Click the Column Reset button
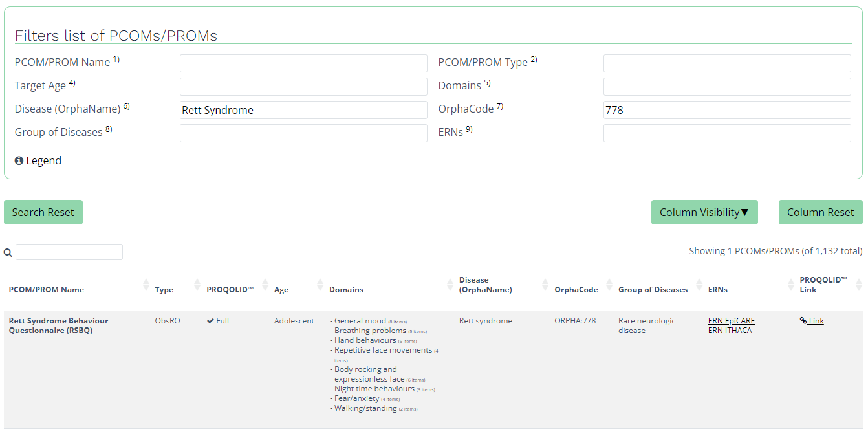Viewport: 868px width, 436px height. 821,212
